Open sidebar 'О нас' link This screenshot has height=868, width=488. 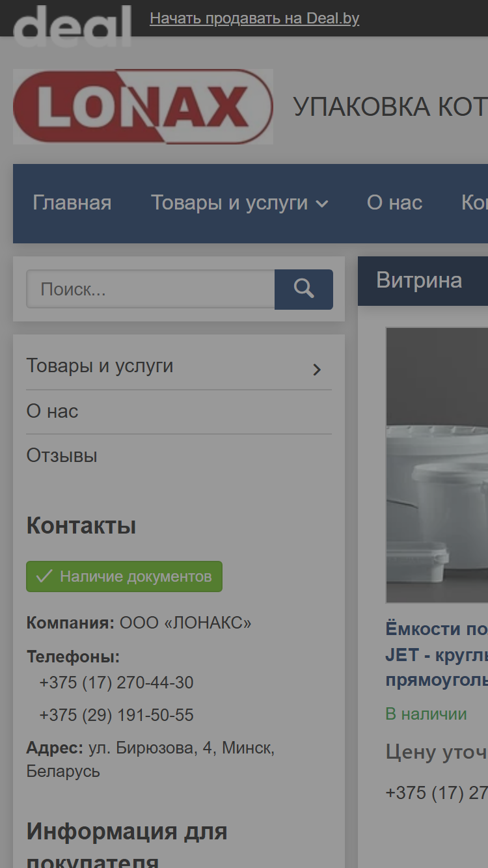click(52, 411)
